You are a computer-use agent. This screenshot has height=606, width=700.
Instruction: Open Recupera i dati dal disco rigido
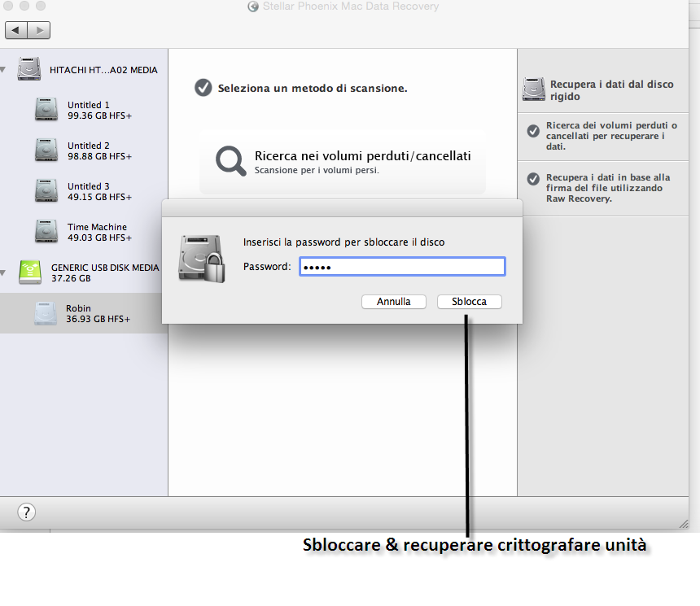pyautogui.click(x=611, y=90)
